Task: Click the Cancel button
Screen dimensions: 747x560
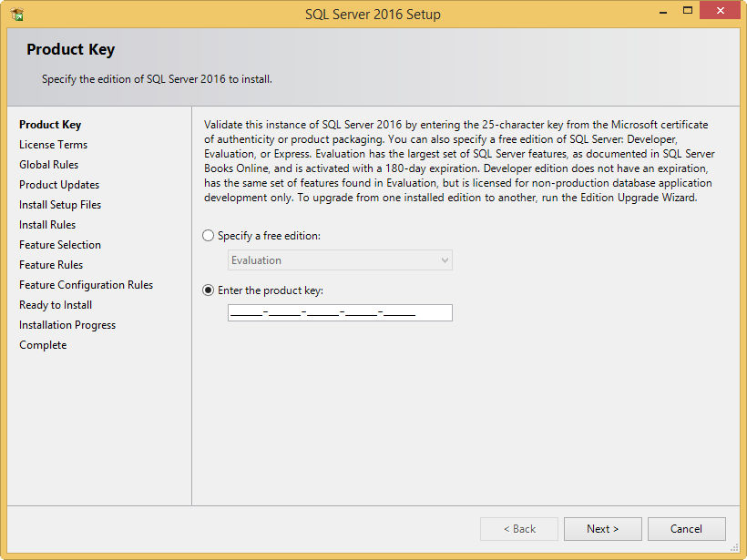Action: [x=687, y=529]
